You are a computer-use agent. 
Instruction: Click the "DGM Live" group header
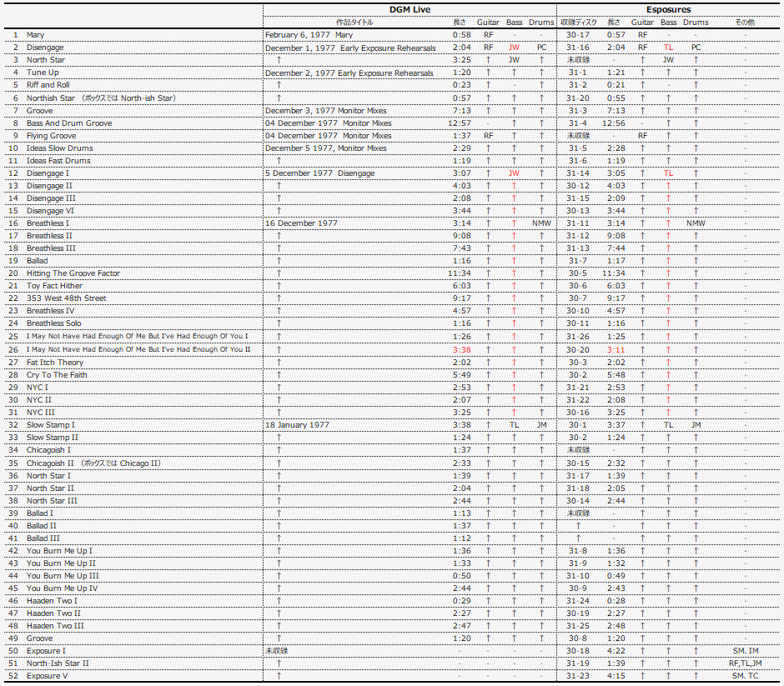tap(410, 9)
